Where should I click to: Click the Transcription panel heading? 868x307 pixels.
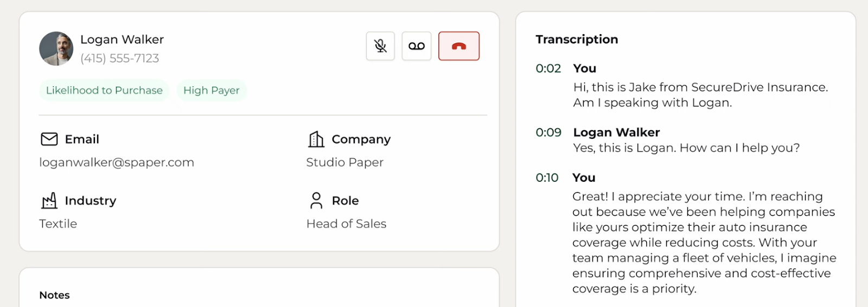(577, 40)
